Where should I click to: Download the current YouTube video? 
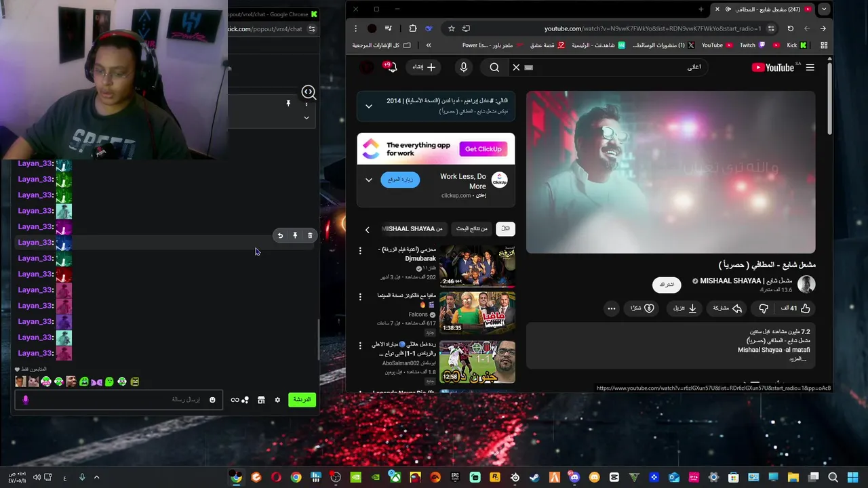(685, 308)
